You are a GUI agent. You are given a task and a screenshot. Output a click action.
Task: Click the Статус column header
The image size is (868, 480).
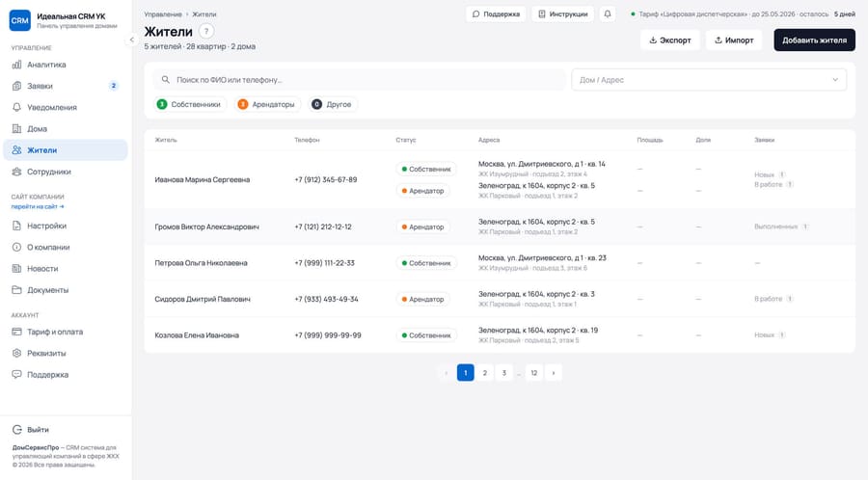tap(406, 140)
